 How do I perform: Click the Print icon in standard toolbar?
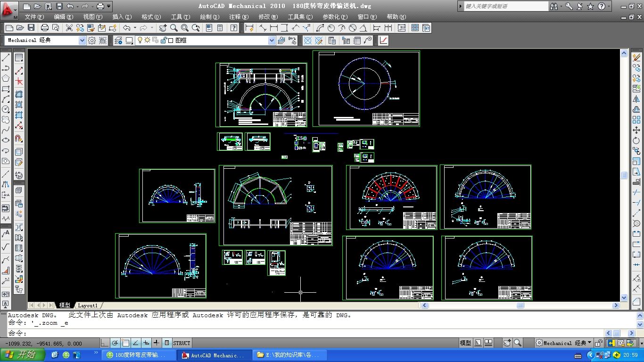tap(45, 28)
